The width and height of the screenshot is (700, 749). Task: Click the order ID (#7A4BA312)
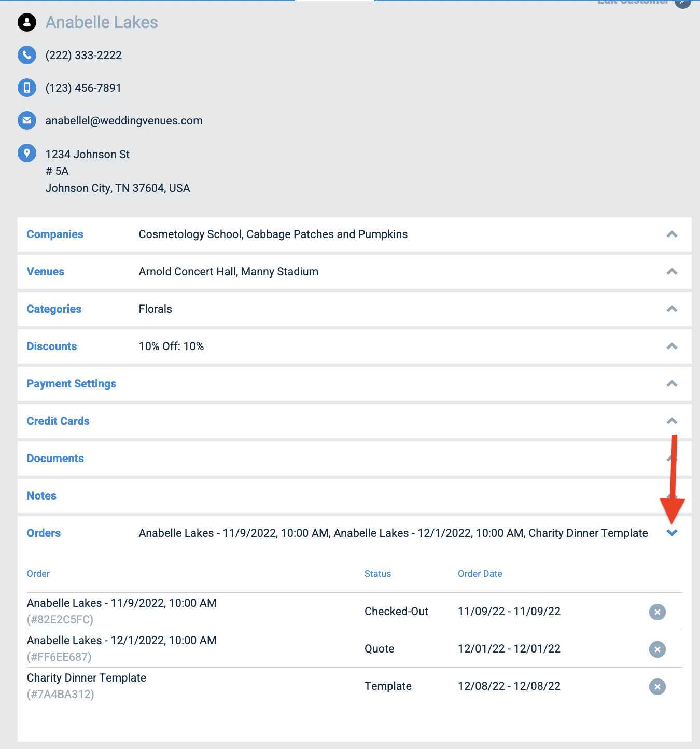coord(61,695)
